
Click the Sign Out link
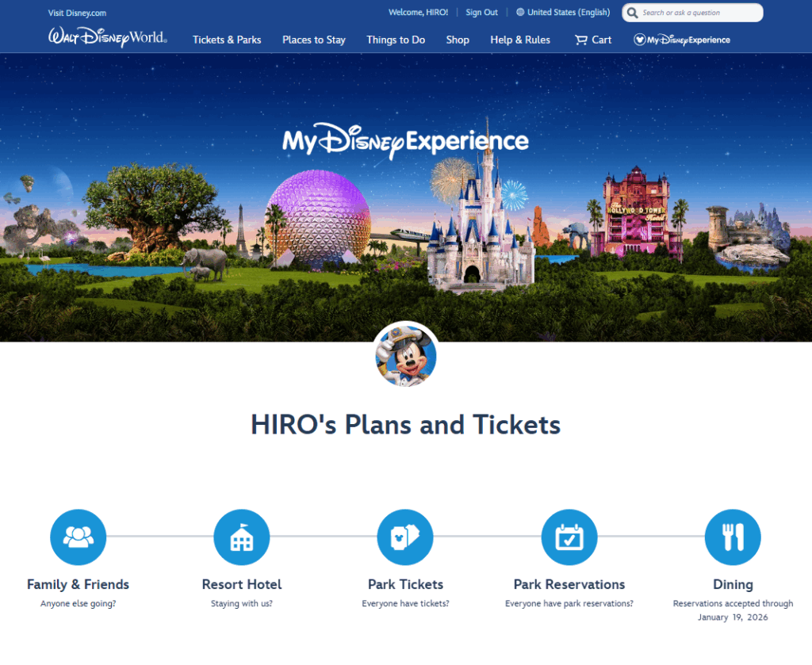point(482,13)
